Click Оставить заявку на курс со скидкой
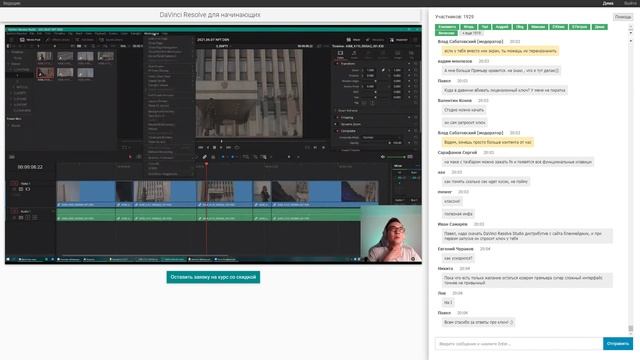This screenshot has width=640, height=360. (x=213, y=277)
